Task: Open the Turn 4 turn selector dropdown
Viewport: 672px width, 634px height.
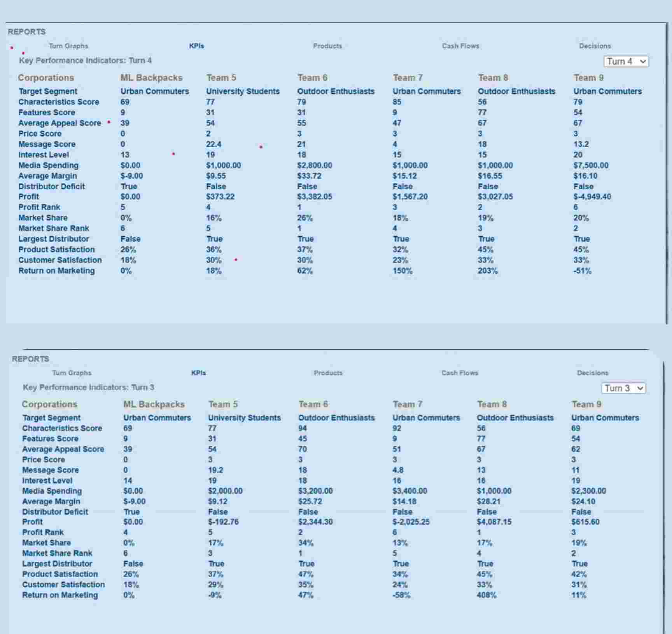Action: (x=626, y=61)
